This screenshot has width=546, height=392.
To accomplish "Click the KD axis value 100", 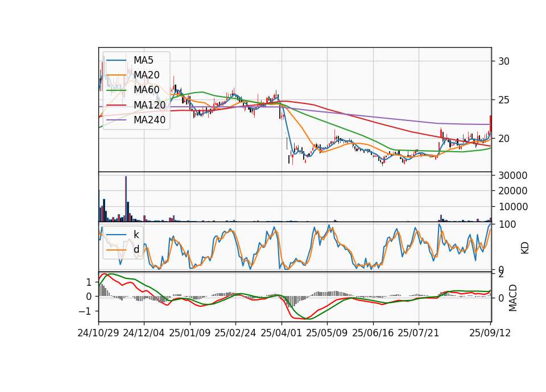I will tap(507, 224).
